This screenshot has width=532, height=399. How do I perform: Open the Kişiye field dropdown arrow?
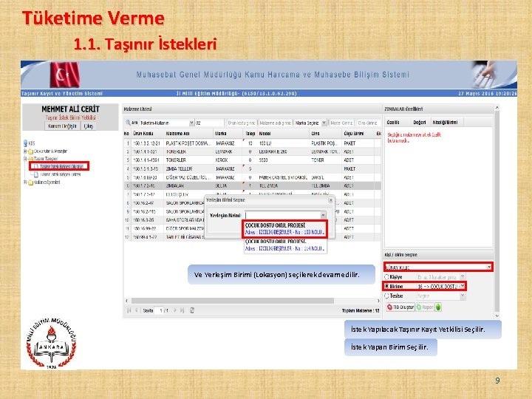[463, 277]
